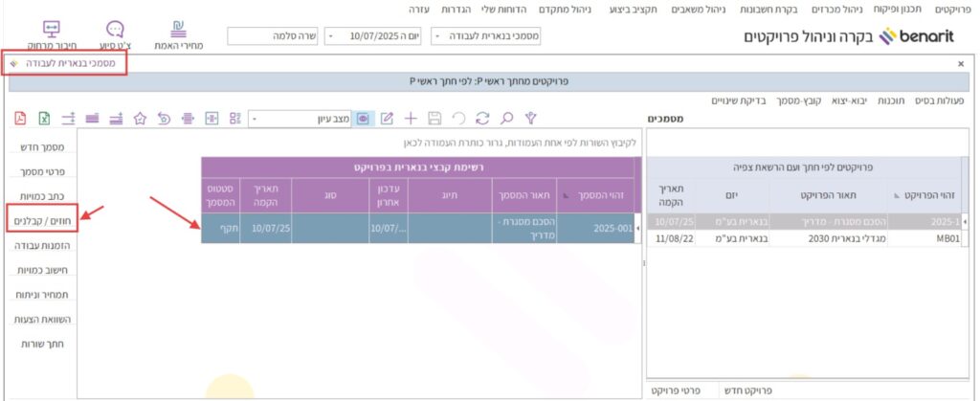This screenshot has height=401, width=980.
Task: Click the save diskette icon
Action: (434, 119)
